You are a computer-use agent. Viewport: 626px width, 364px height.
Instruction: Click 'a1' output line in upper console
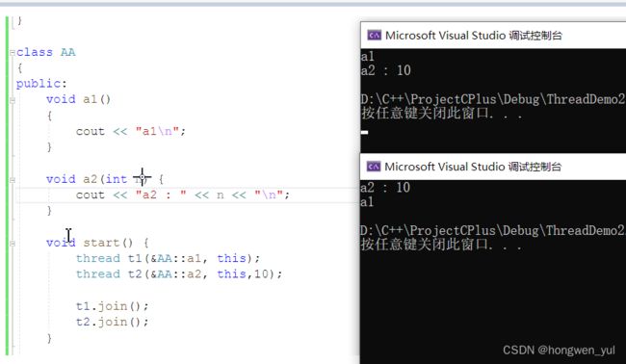pyautogui.click(x=367, y=56)
